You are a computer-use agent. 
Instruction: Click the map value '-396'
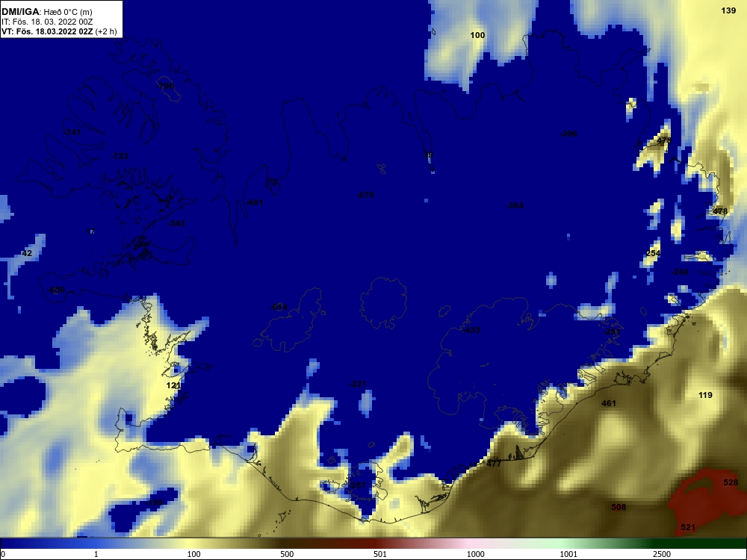(x=568, y=134)
